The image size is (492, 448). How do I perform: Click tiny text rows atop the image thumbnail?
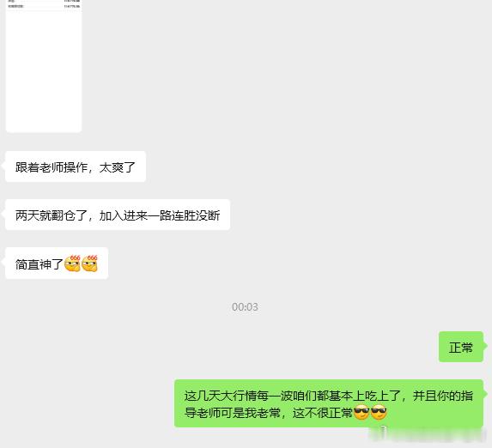(44, 4)
